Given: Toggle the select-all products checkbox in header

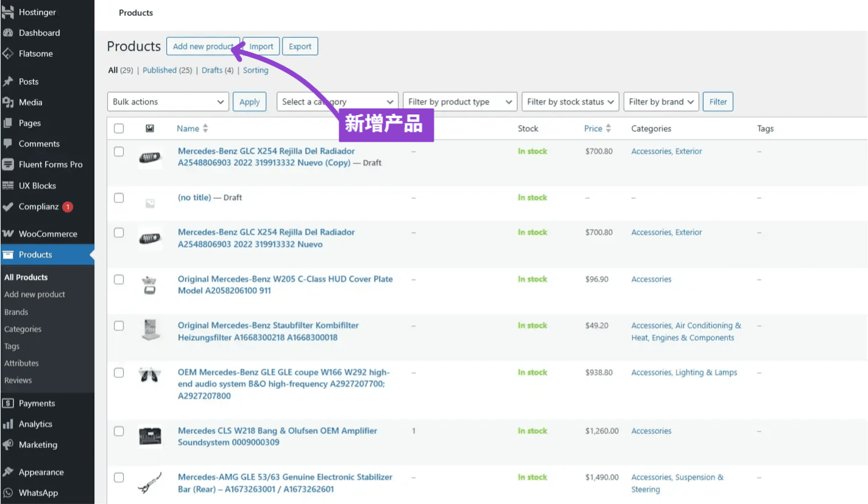Looking at the screenshot, I should point(119,128).
